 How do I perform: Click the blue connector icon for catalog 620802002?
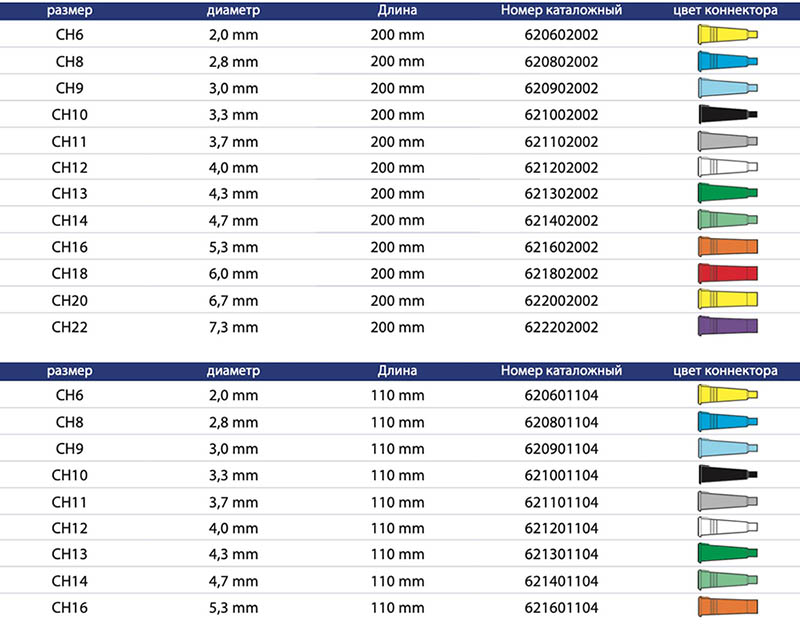tap(728, 61)
